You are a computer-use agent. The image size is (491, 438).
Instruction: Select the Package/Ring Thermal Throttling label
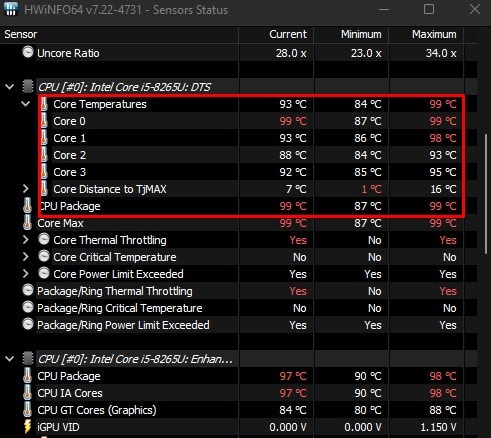[115, 291]
